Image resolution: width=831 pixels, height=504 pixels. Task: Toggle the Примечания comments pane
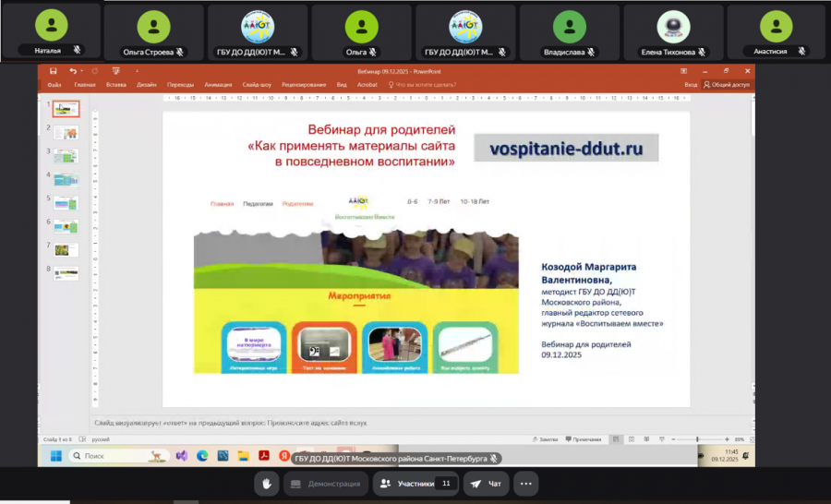(585, 439)
